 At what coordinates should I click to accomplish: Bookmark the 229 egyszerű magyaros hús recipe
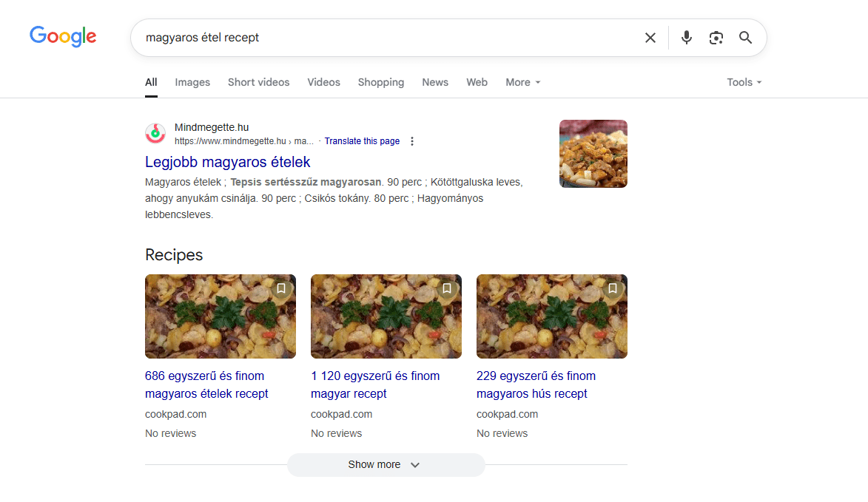pyautogui.click(x=612, y=288)
